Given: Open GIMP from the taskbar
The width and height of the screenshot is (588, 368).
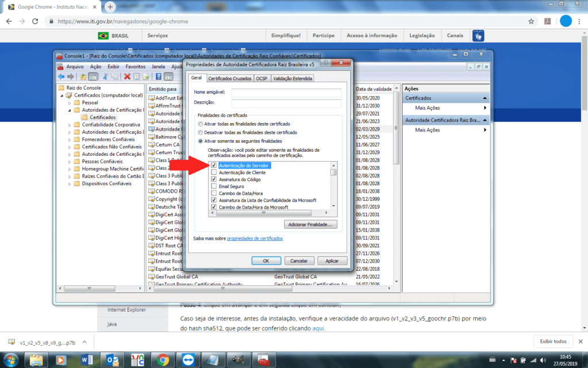Looking at the screenshot, I should (x=238, y=360).
